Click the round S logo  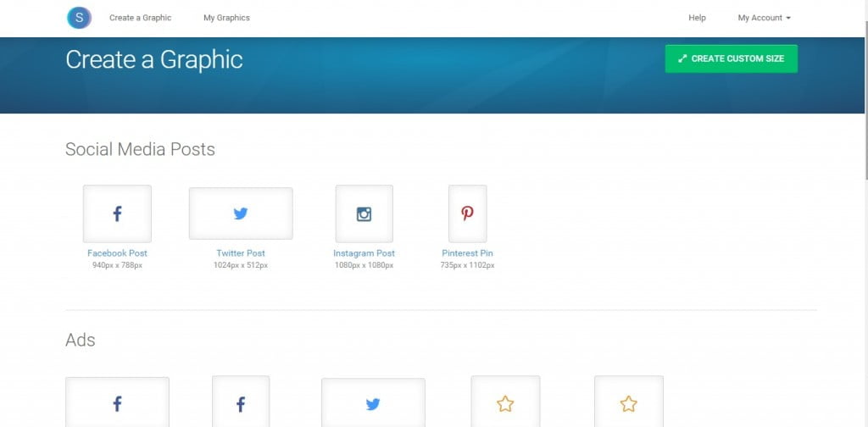coord(79,17)
